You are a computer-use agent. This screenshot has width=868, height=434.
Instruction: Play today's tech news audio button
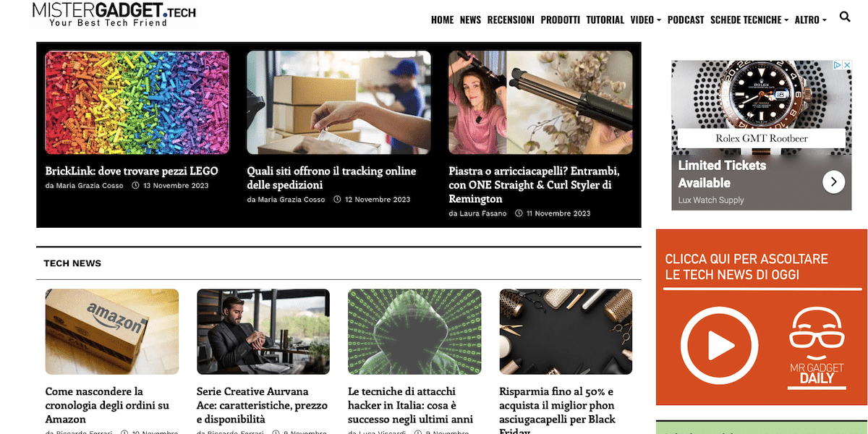pos(718,346)
